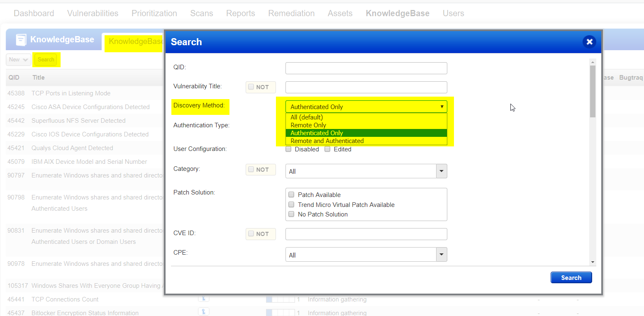
Task: Click the key icon beside Bitlocker Encryption Status Information
Action: [203, 311]
